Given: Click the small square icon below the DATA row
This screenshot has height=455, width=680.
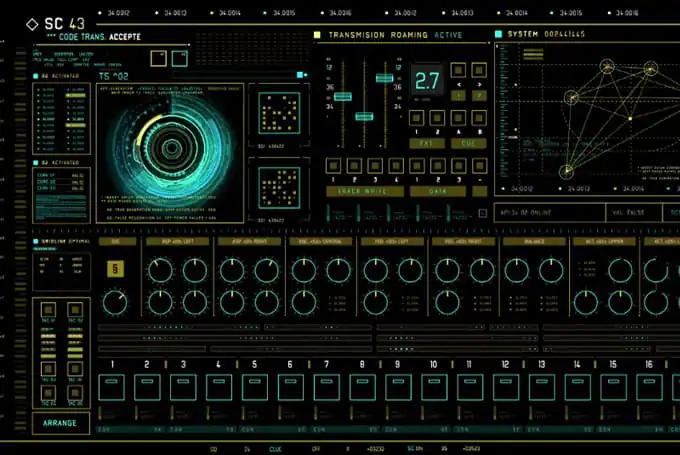Looking at the screenshot, I should (483, 213).
